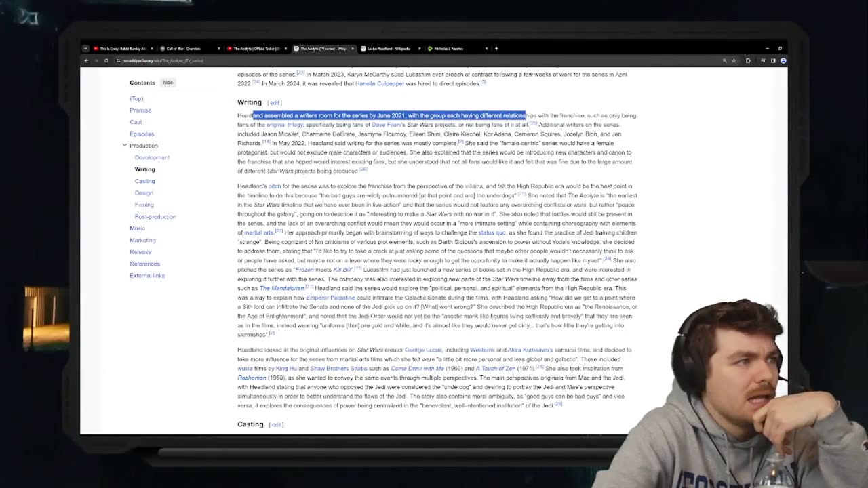Toggle the browser side panel icon
This screenshot has height=488, width=868.
(773, 60)
